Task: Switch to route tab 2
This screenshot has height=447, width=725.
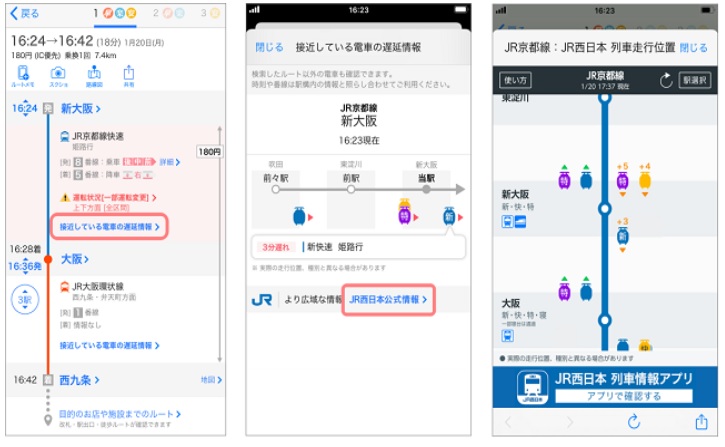Action: click(169, 13)
